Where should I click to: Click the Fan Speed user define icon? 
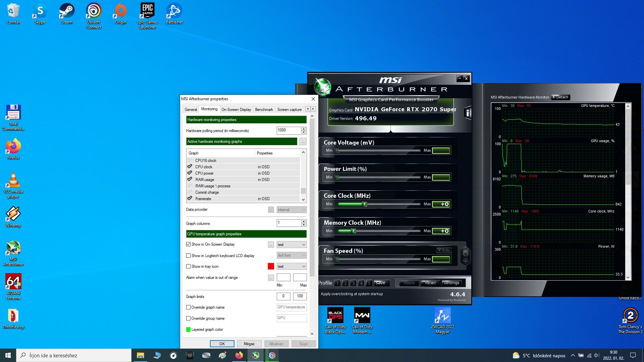(466, 256)
